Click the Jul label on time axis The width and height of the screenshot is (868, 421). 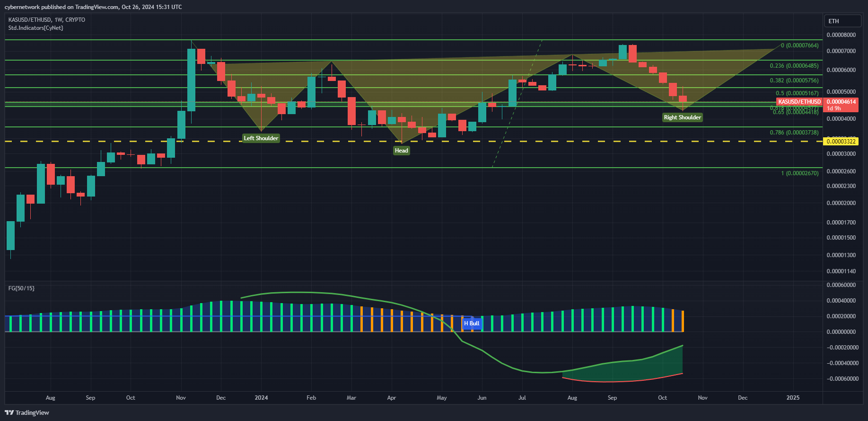point(522,398)
